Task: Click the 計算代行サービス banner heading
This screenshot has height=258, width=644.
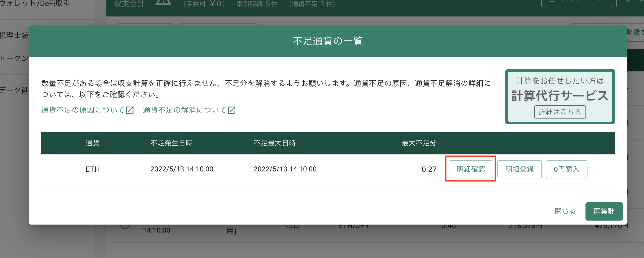Action: click(560, 96)
